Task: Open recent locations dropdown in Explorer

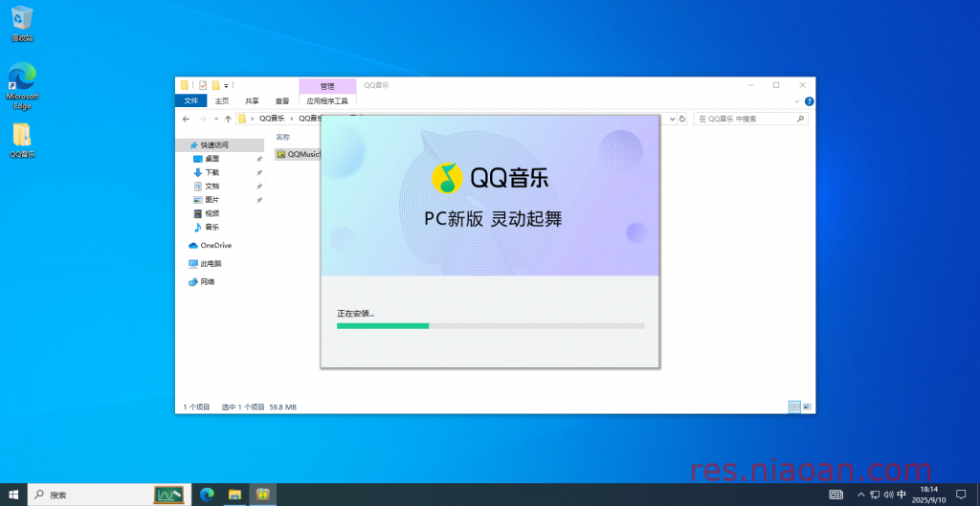Action: (216, 119)
